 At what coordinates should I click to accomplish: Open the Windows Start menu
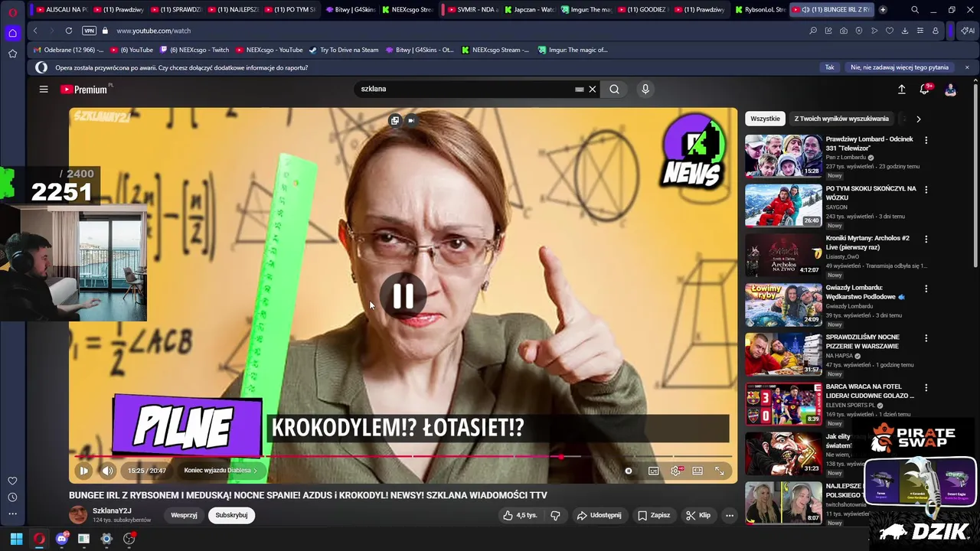(x=16, y=539)
